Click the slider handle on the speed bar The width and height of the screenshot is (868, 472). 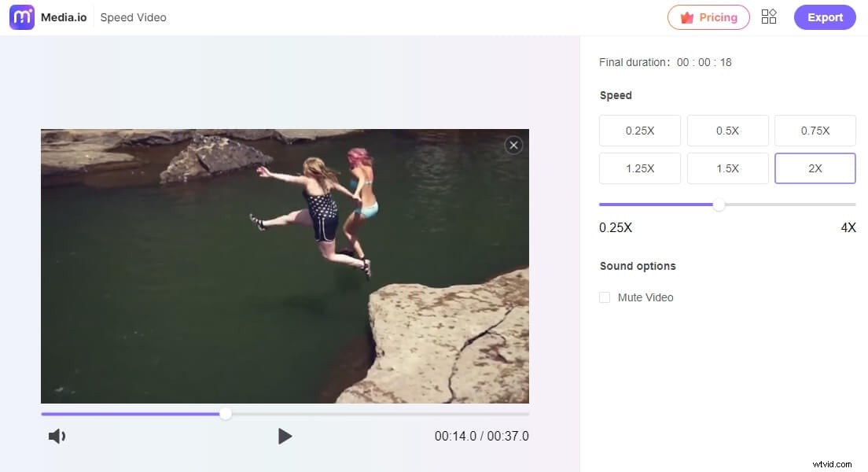tap(718, 205)
